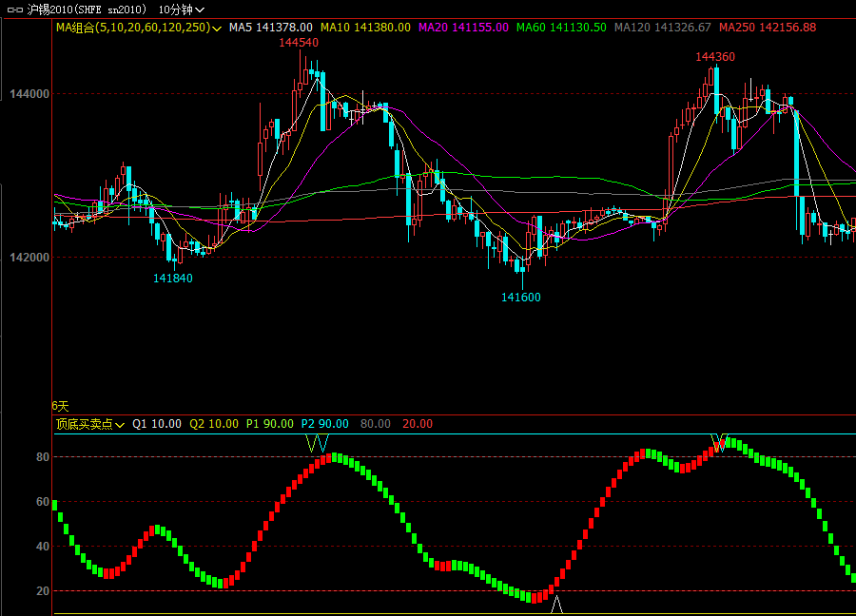Click the 沪锡2010(SHFE sn2010) contract title
The height and width of the screenshot is (616, 856).
[87, 10]
